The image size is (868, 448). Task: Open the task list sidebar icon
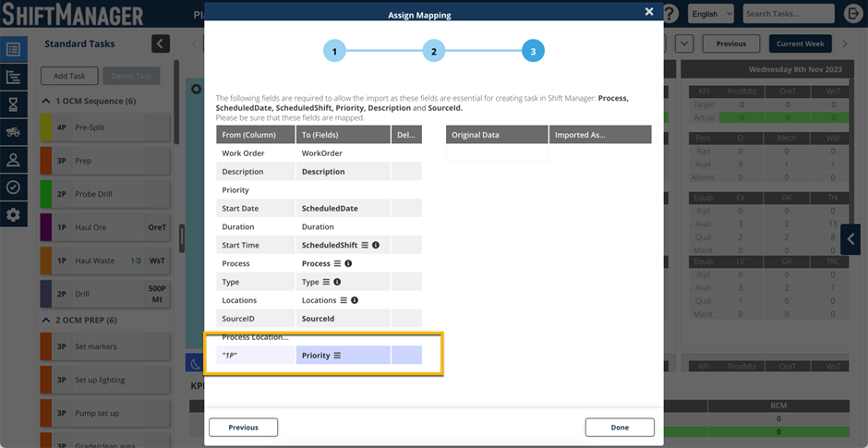pos(13,50)
